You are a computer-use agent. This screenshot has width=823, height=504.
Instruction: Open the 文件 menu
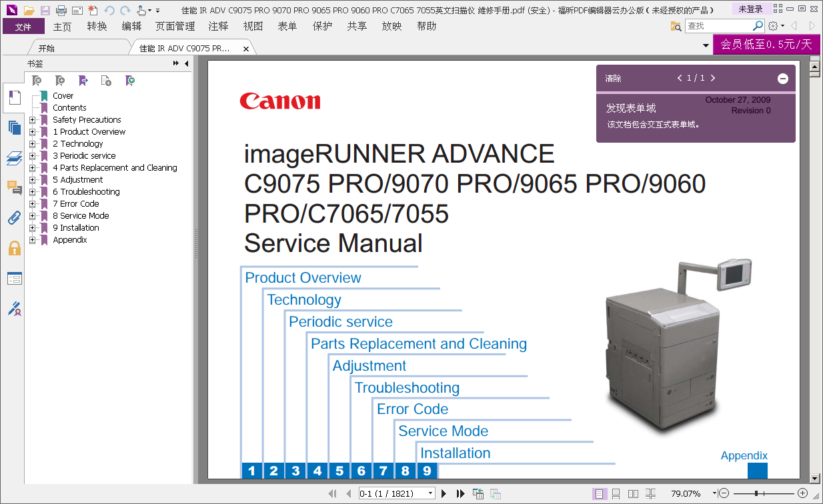(x=23, y=26)
